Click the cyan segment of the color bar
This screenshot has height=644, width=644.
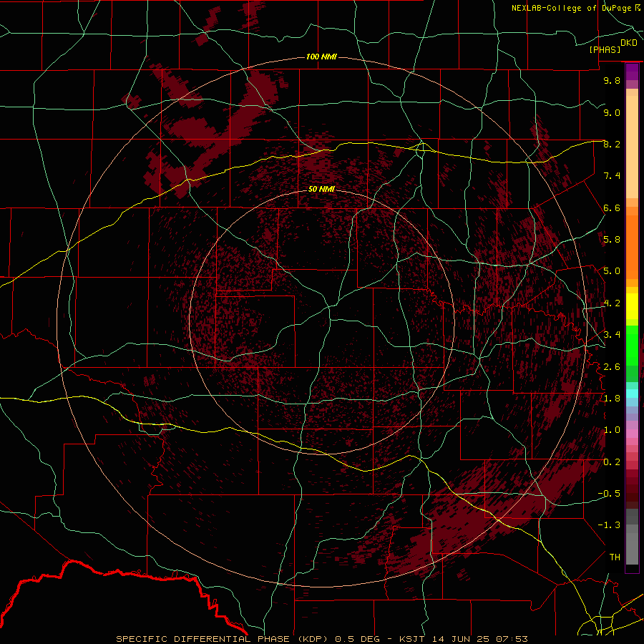point(632,394)
